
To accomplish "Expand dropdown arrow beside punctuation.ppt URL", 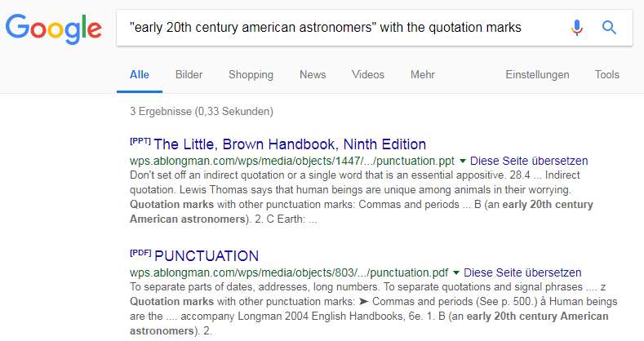I will [x=463, y=162].
